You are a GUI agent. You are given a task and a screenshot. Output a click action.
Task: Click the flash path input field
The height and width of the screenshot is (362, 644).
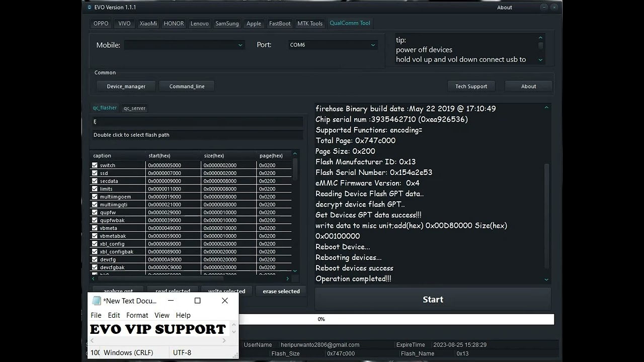[x=197, y=135]
